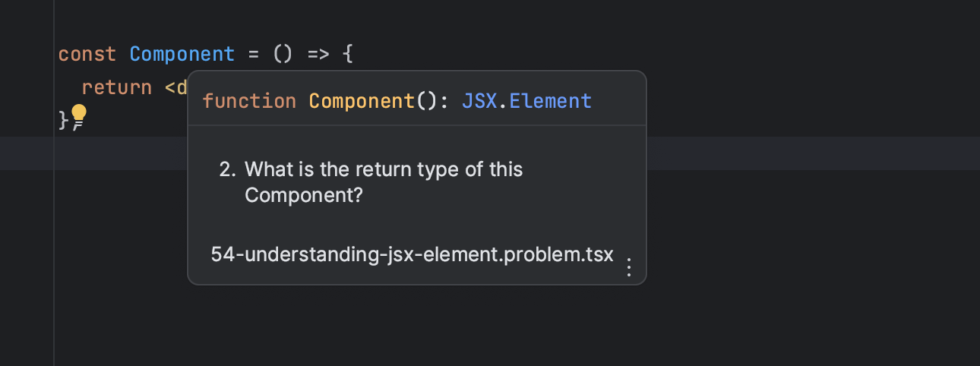980x366 pixels.
Task: Click the question text about return type
Action: pyautogui.click(x=384, y=182)
